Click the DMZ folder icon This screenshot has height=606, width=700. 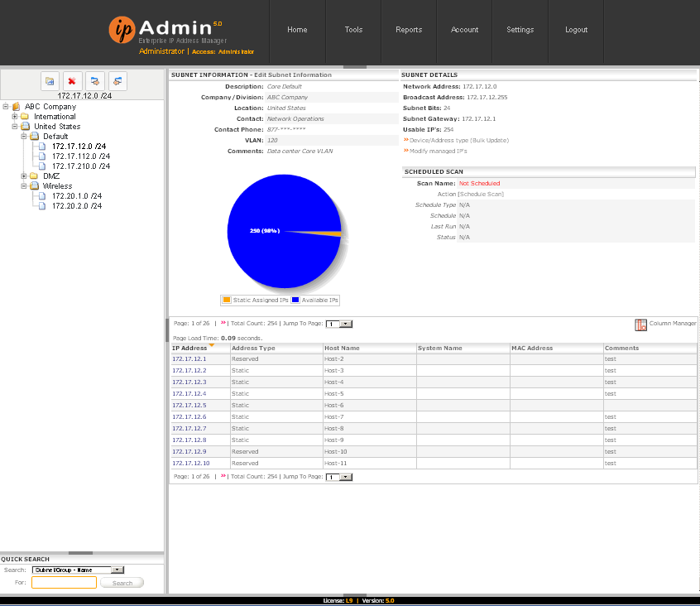34,176
